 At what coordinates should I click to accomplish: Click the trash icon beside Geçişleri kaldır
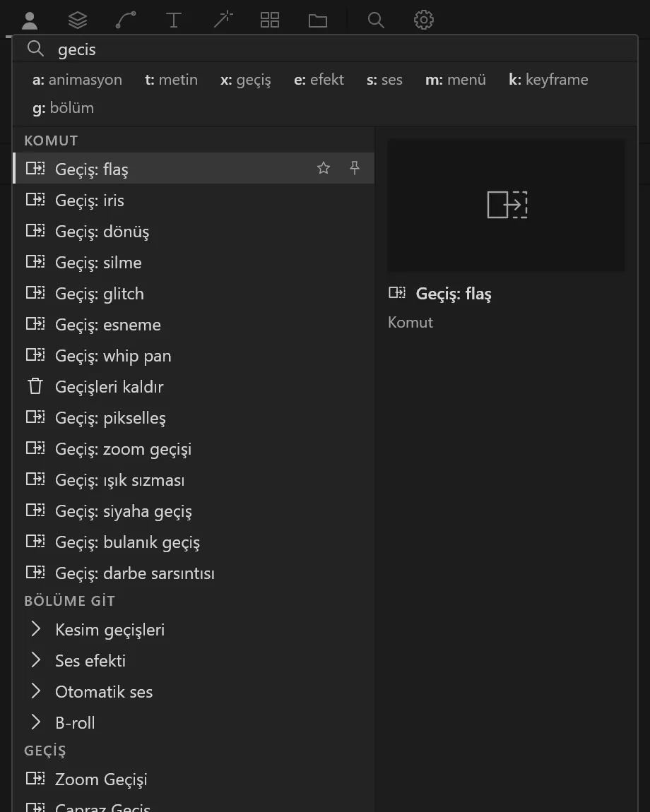tap(35, 386)
